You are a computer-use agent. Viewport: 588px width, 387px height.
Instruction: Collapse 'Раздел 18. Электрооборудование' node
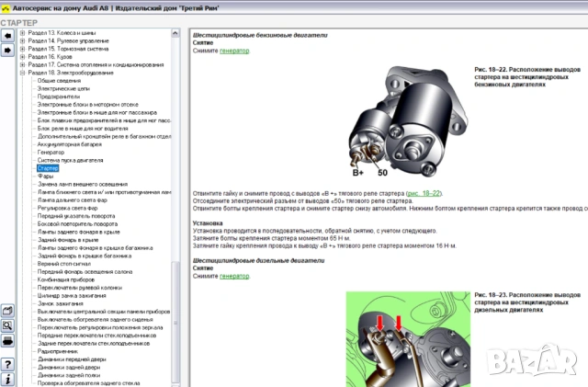(22, 73)
